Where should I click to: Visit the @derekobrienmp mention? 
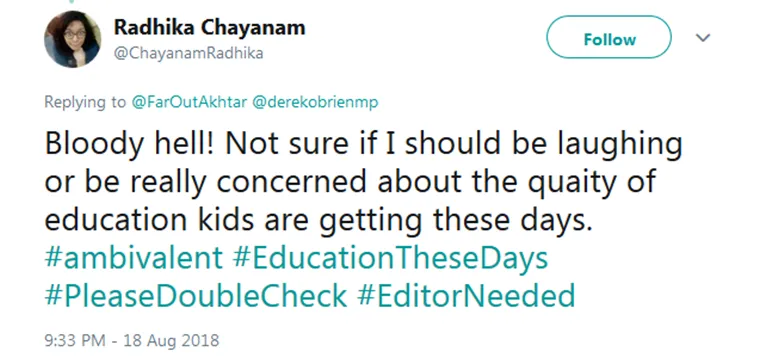click(315, 102)
